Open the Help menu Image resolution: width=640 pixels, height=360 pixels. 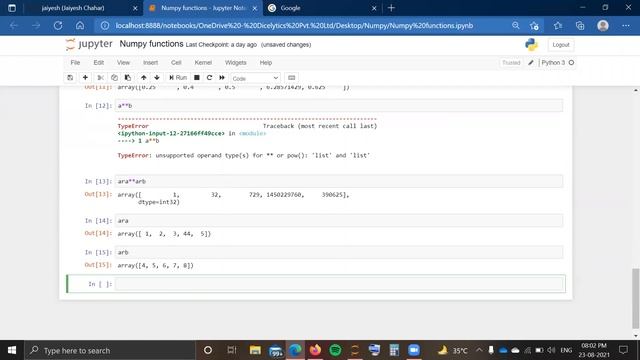click(266, 62)
